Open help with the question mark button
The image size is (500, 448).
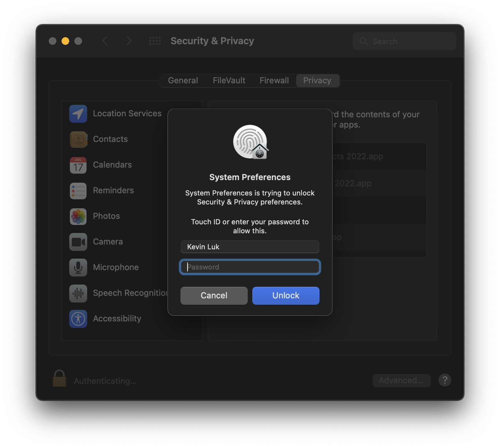(445, 380)
